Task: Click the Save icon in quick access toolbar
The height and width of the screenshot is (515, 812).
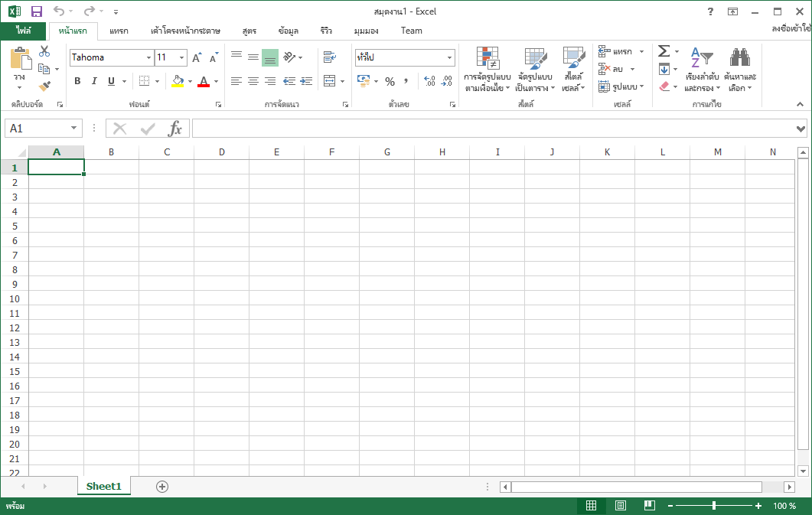Action: click(x=36, y=11)
